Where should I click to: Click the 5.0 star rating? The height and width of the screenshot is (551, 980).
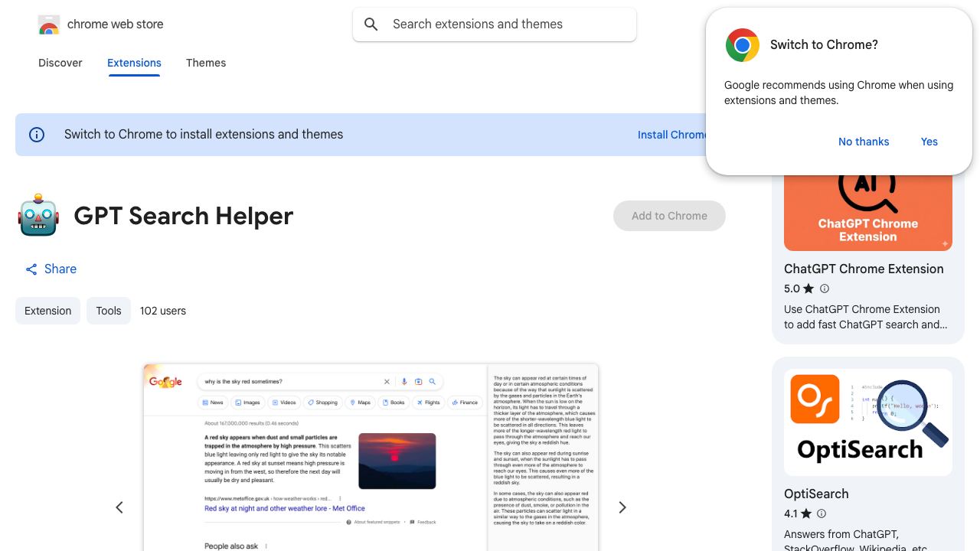click(x=799, y=289)
